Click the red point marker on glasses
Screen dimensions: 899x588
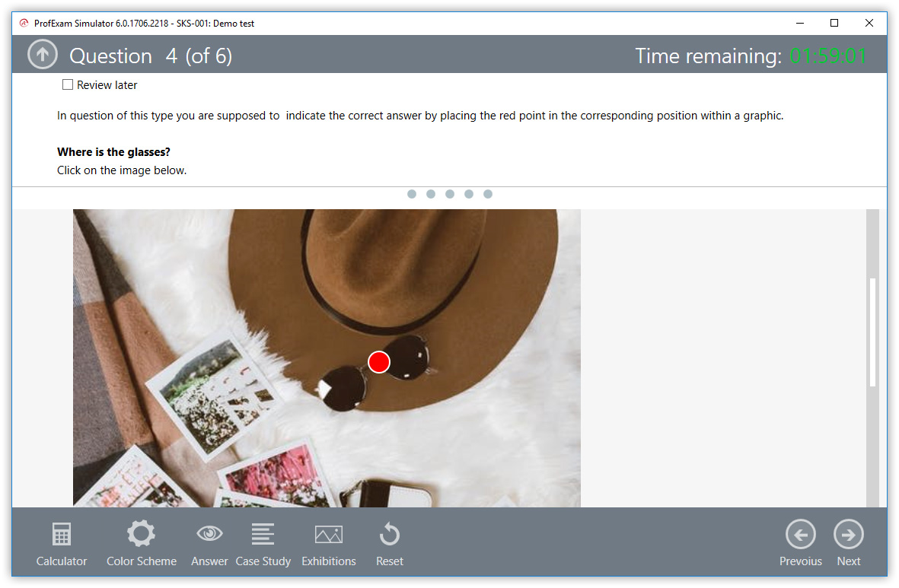[x=379, y=362]
